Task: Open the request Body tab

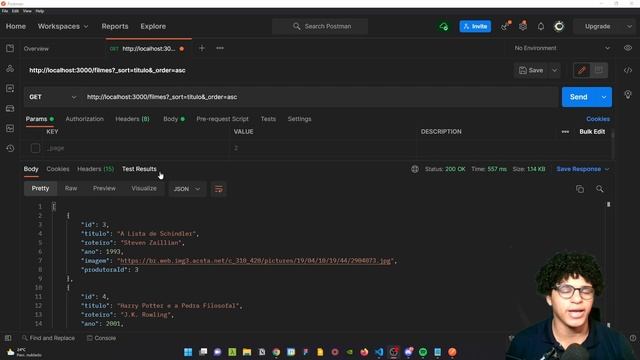Action: click(174, 119)
